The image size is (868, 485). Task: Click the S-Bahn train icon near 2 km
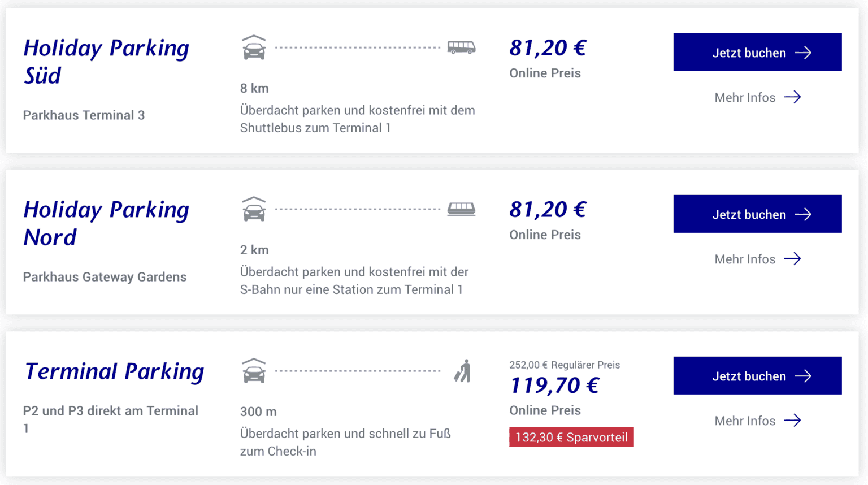(460, 209)
